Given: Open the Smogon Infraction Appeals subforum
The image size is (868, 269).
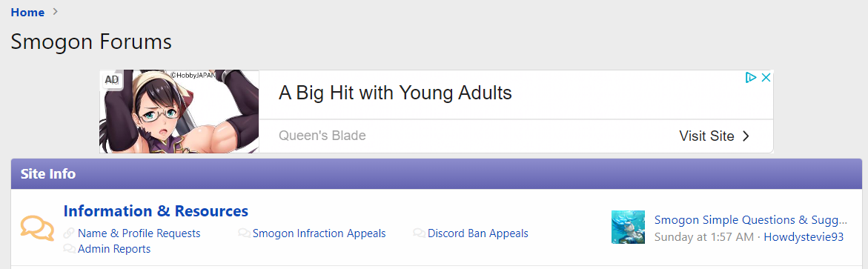Looking at the screenshot, I should point(319,233).
